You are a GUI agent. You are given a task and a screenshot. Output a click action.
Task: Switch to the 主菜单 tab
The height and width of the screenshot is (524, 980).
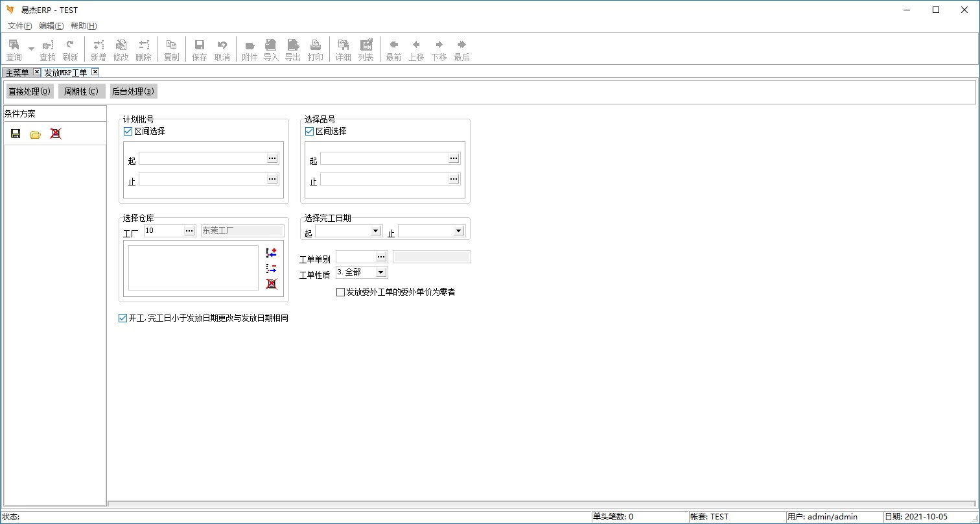coord(17,73)
